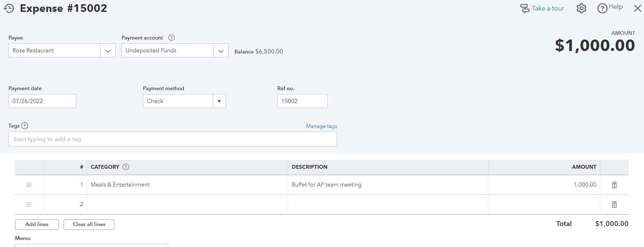Expand the Payee dropdown
The image size is (644, 247).
click(x=108, y=51)
